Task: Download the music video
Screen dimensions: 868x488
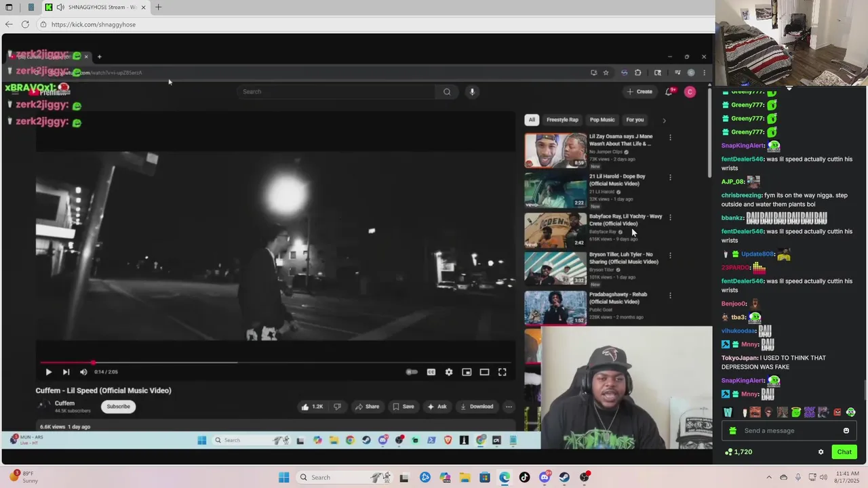Action: (x=477, y=407)
